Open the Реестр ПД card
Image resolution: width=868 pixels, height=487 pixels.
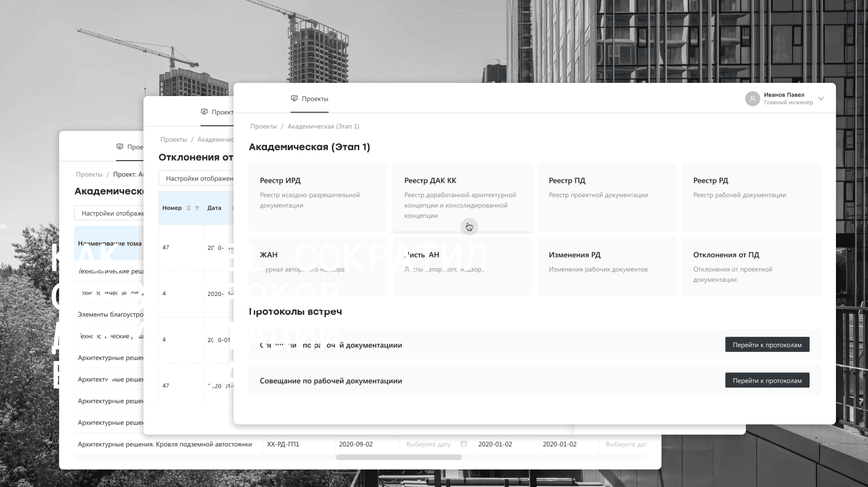coord(607,197)
